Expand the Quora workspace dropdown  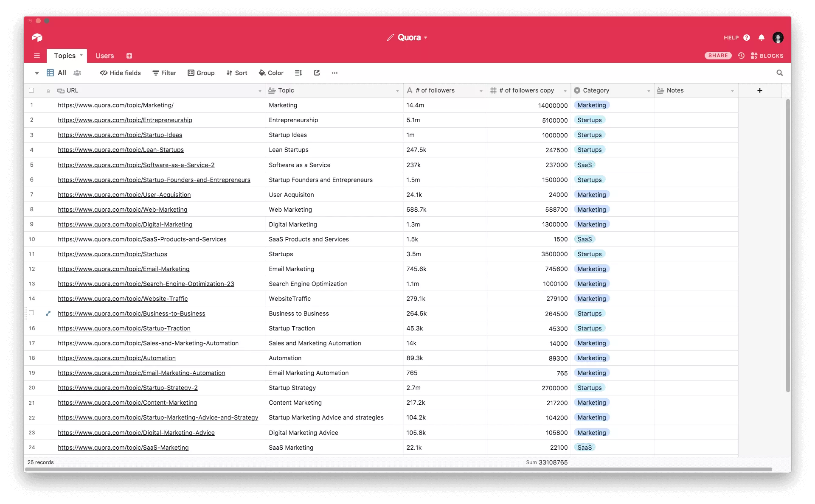425,37
